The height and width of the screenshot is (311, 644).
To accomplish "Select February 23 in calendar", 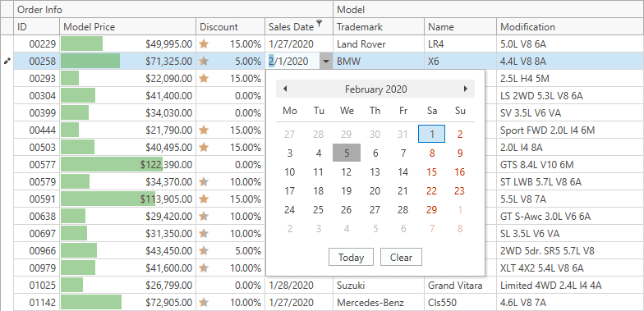I will click(x=460, y=190).
